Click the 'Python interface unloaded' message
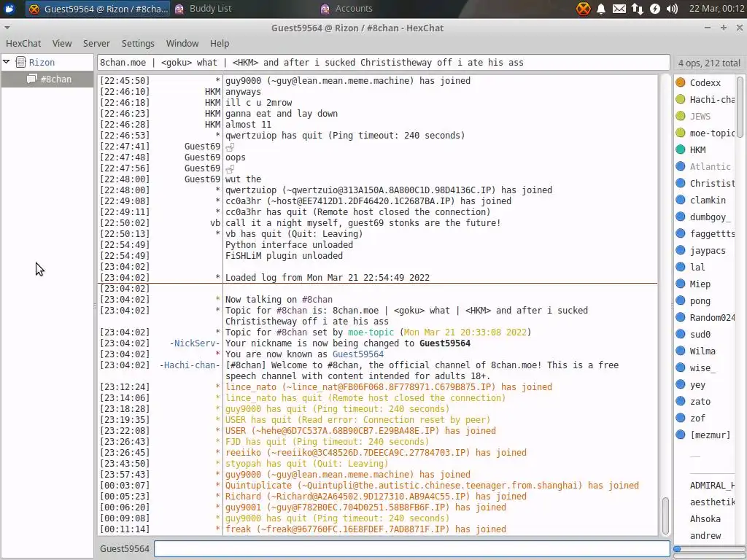 289,245
